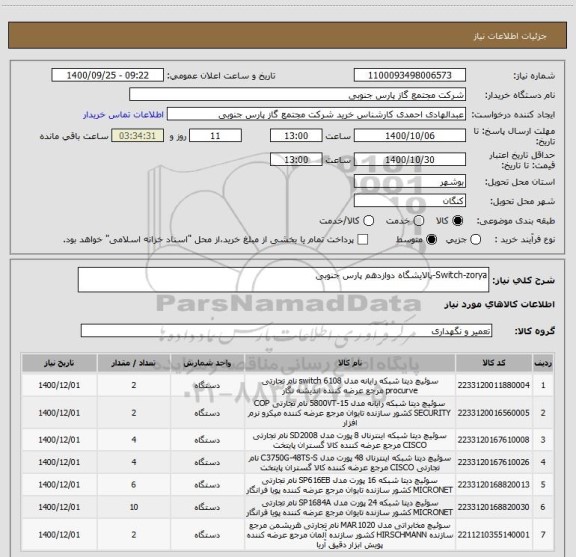
Task: Click the MAR1020 HIRSCHMANN item name
Action: tap(350, 535)
